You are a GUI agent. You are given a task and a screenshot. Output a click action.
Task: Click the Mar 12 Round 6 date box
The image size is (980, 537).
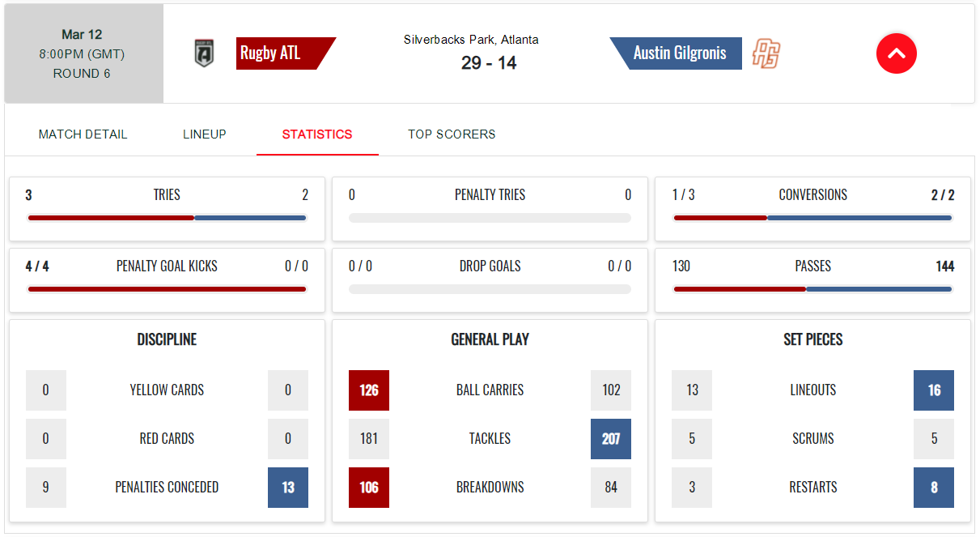tap(84, 53)
